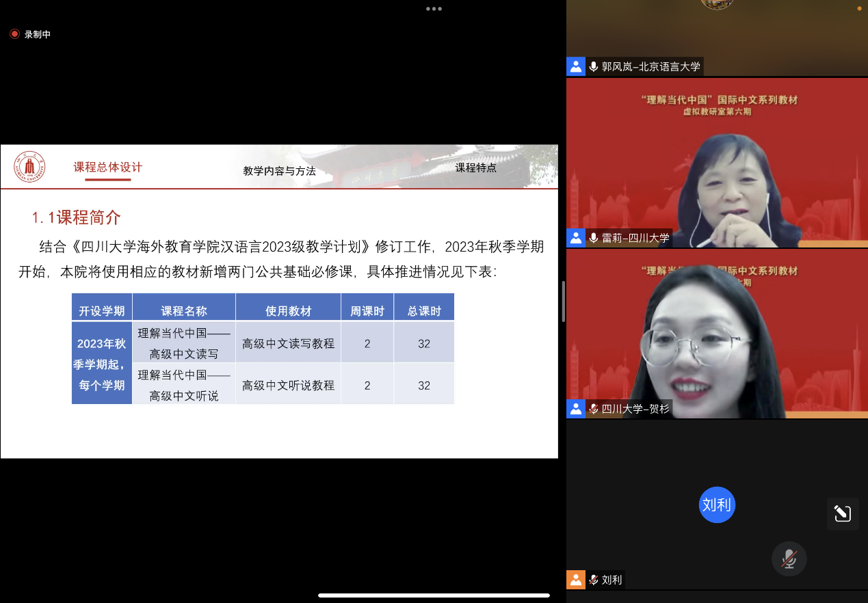Viewport: 868px width, 603px height.
Task: Click the orange person icon beside 刘利
Action: pyautogui.click(x=576, y=580)
